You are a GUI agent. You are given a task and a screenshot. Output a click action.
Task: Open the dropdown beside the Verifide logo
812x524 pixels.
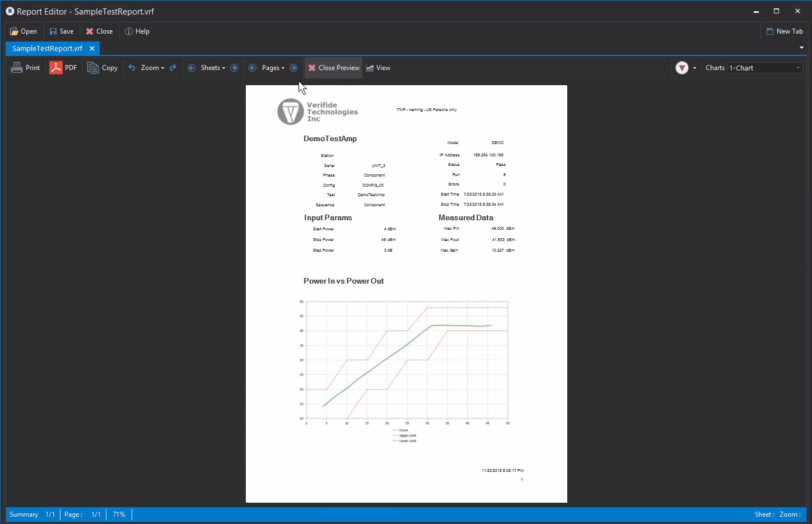(695, 67)
